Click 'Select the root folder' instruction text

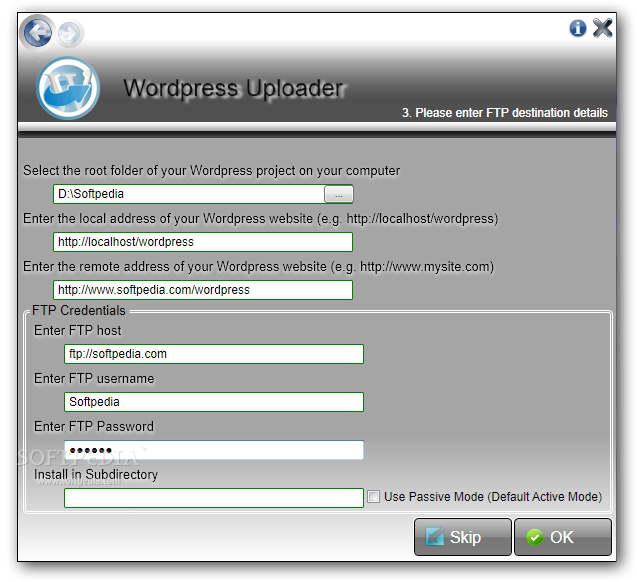click(211, 171)
